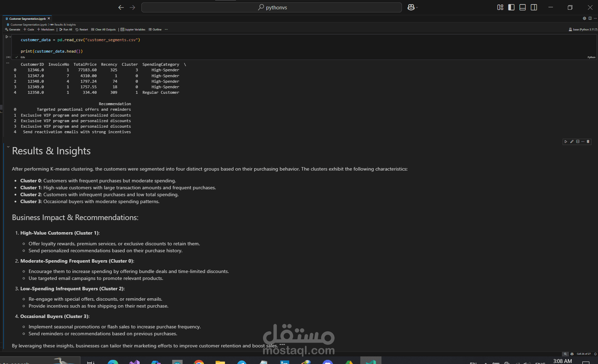This screenshot has width=598, height=364.
Task: Click the Cell 26 of 27 status item
Action: pyautogui.click(x=584, y=354)
